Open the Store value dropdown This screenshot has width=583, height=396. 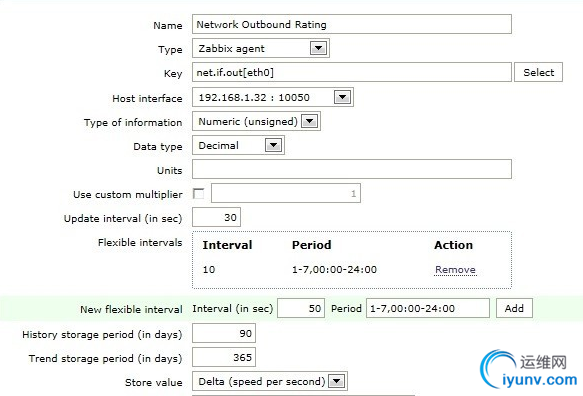point(270,381)
